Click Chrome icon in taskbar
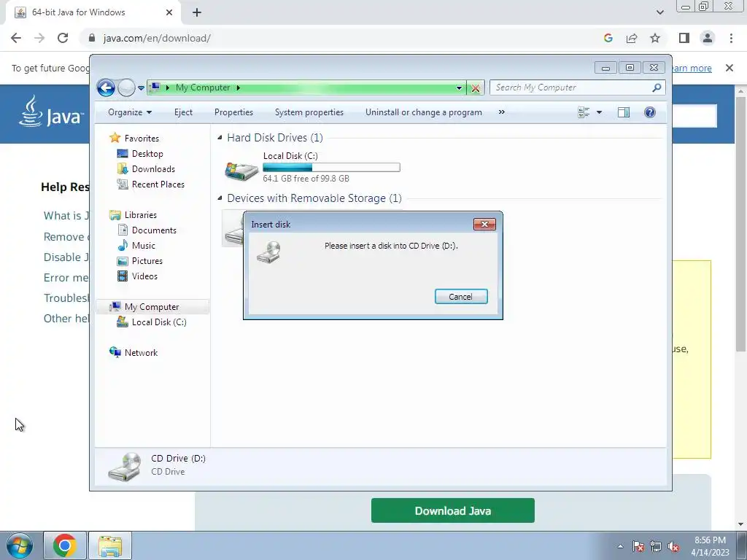 tap(65, 545)
